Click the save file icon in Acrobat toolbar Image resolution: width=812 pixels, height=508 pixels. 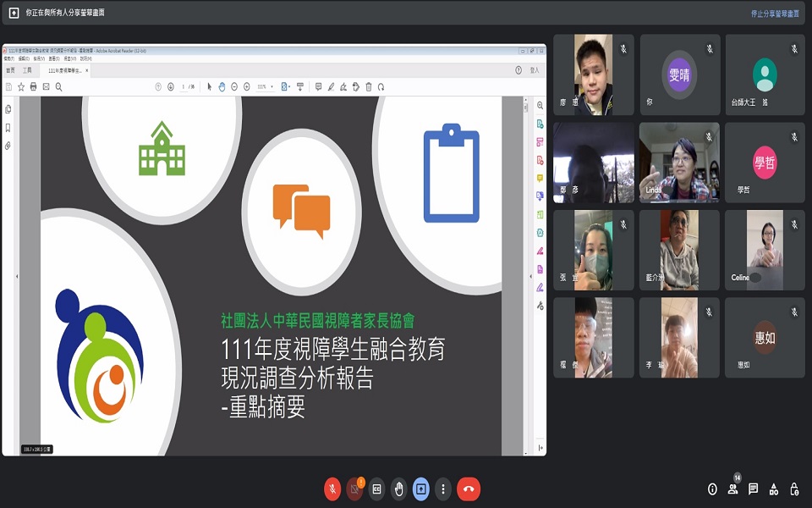point(8,87)
